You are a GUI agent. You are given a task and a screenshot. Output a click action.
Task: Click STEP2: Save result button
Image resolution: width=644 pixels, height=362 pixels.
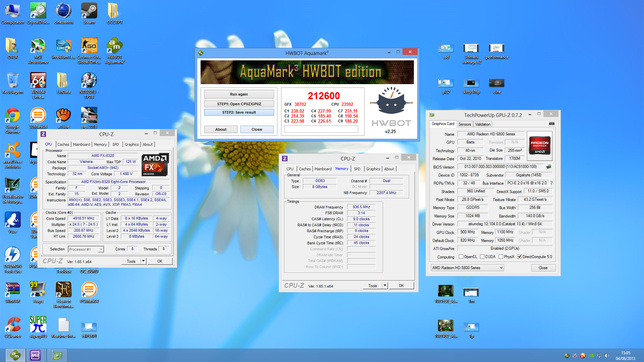(239, 112)
